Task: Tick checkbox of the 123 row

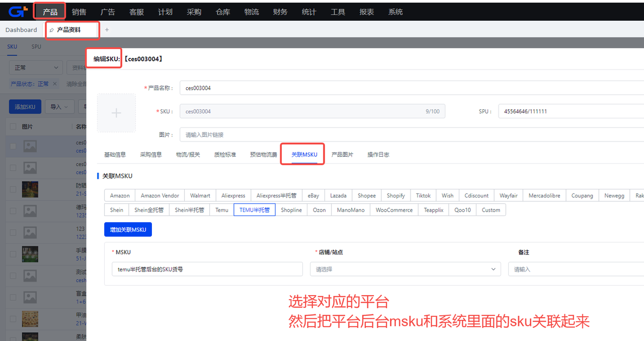Action: [x=13, y=232]
